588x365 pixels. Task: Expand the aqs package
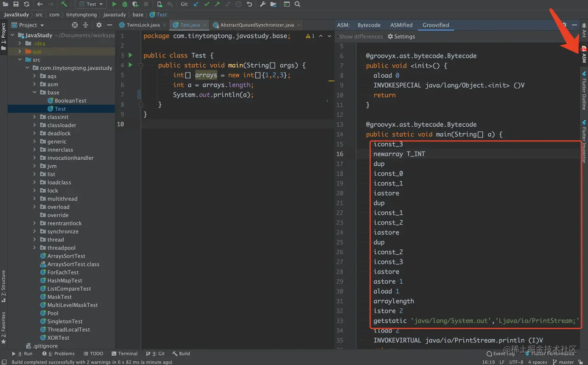pyautogui.click(x=35, y=76)
